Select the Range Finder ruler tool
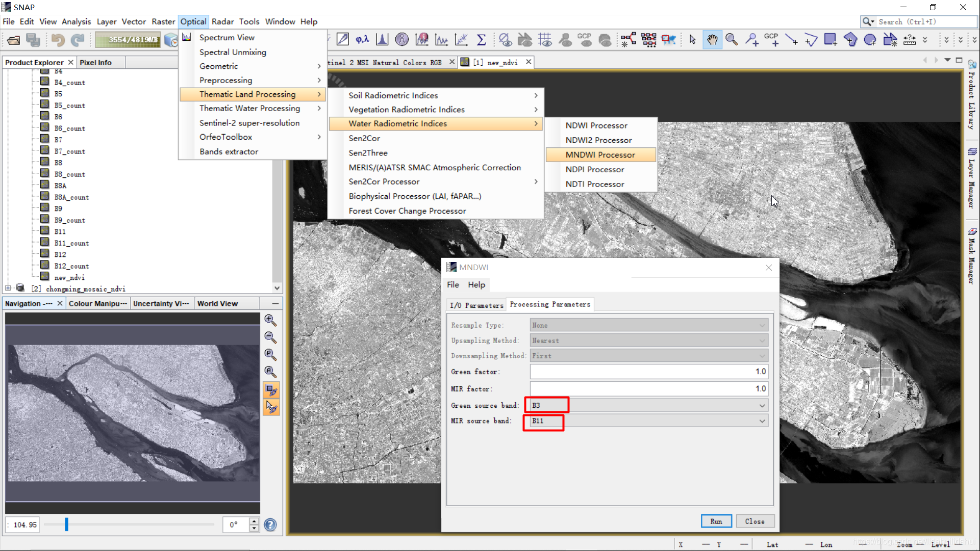Viewport: 980px width, 551px height. tap(910, 40)
